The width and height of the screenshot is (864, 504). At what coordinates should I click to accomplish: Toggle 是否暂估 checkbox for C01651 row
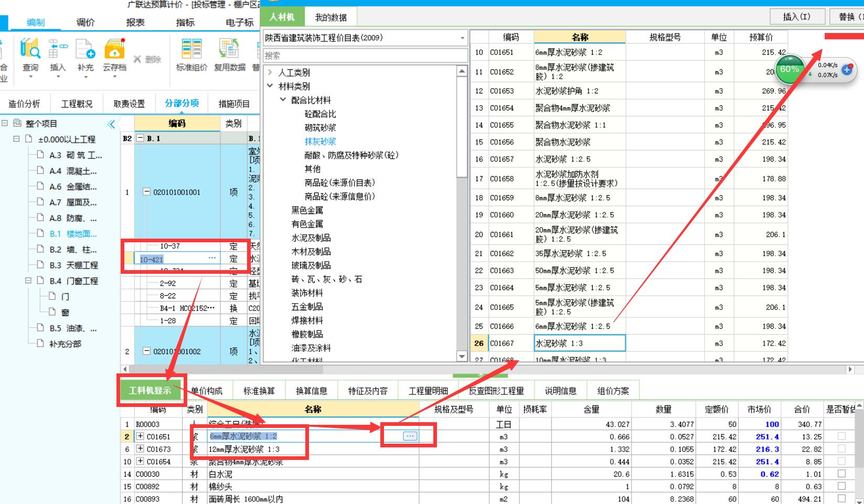(x=841, y=436)
